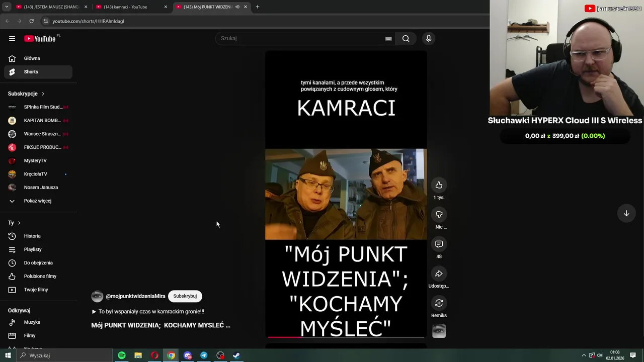Image resolution: width=644 pixels, height=362 pixels.
Task: Open the OBS icon in the taskbar
Action: [220, 355]
